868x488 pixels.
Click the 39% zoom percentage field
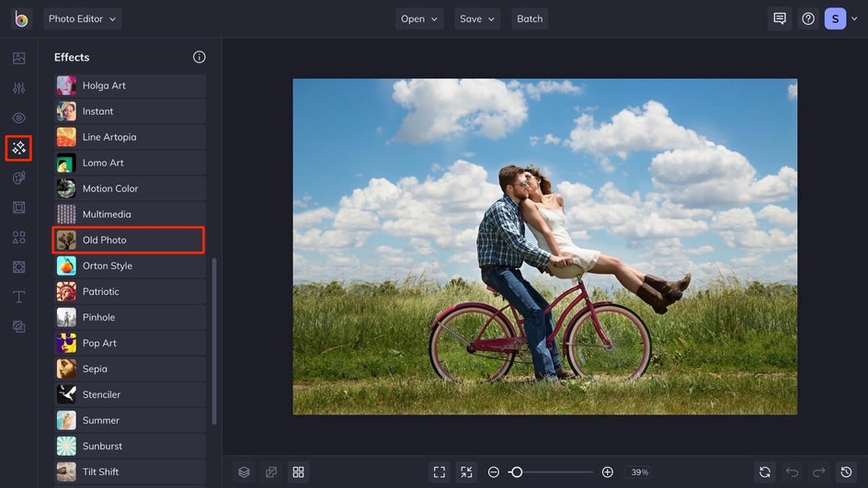tap(638, 471)
